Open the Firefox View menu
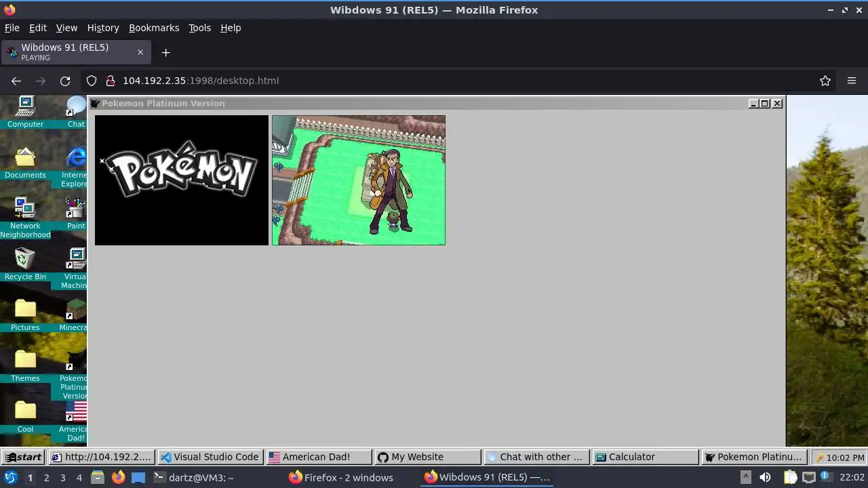 (x=66, y=28)
